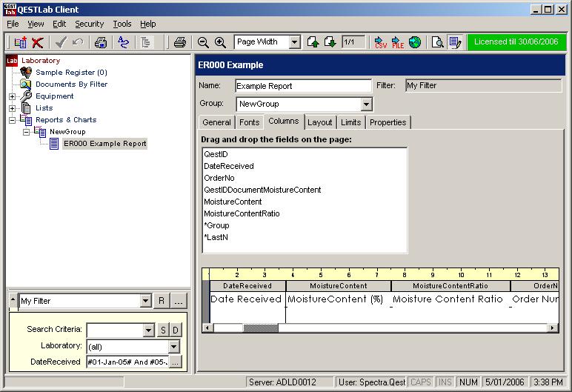The height and width of the screenshot is (392, 572).
Task: Click the red X delete icon in toolbar
Action: pos(37,43)
